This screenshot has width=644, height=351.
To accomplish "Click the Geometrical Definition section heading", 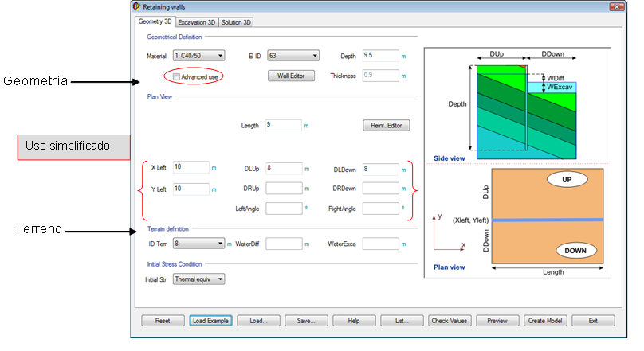I will click(x=174, y=37).
